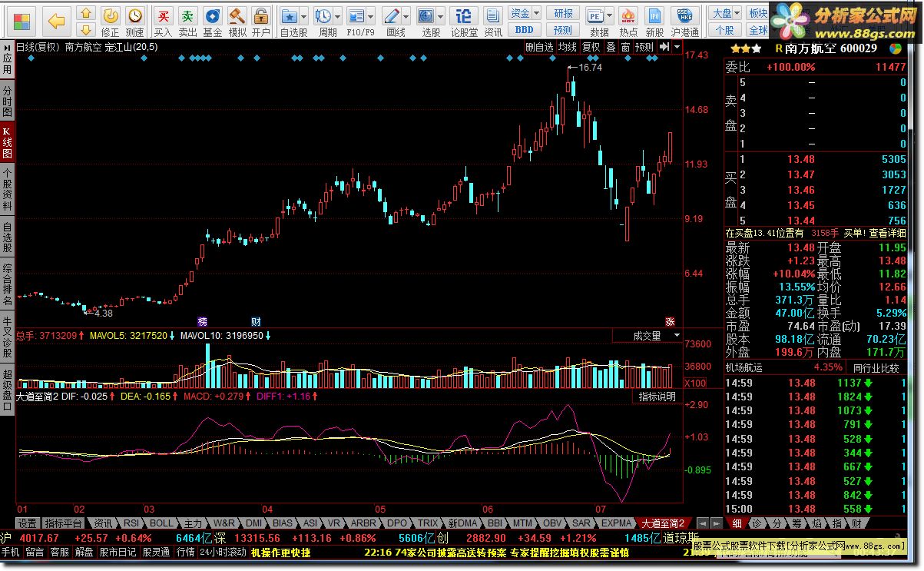Click the up arrow navigation icon
The height and width of the screenshot is (571, 924).
coord(87,13)
